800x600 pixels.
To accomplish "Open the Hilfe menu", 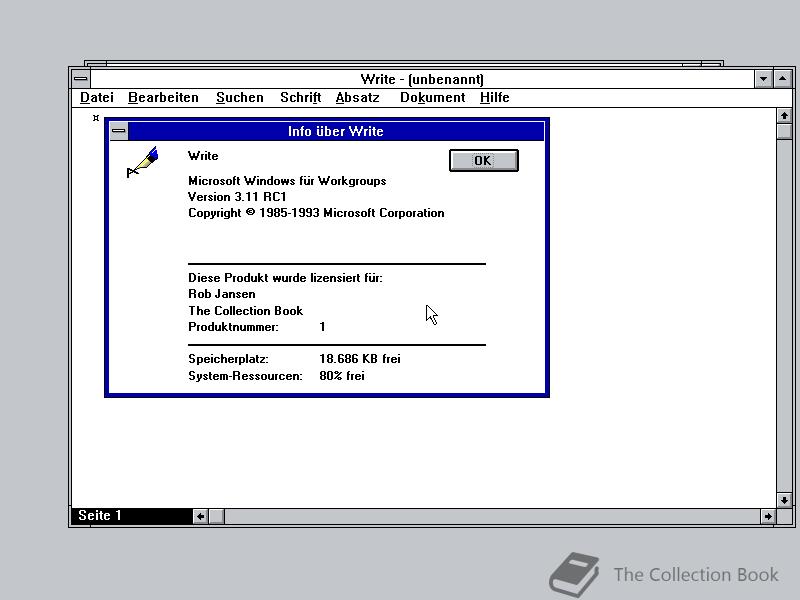I will click(494, 97).
